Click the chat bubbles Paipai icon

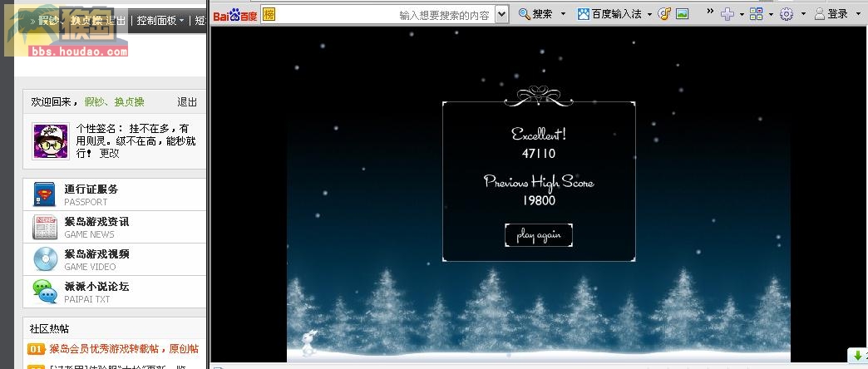point(44,292)
